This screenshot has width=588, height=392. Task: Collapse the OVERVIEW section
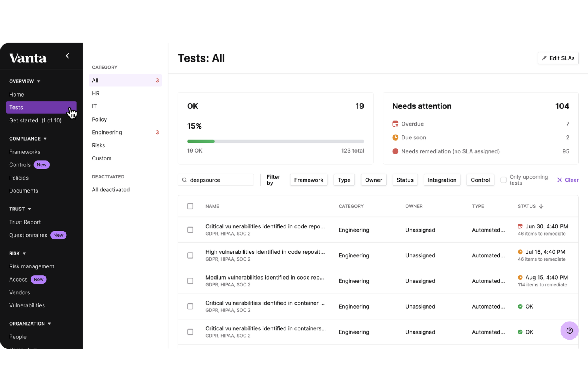click(39, 81)
